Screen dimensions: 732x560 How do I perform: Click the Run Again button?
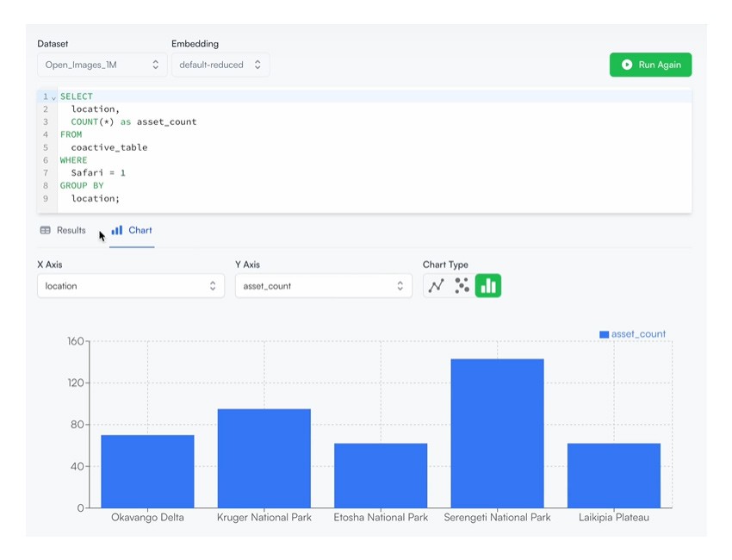point(650,65)
